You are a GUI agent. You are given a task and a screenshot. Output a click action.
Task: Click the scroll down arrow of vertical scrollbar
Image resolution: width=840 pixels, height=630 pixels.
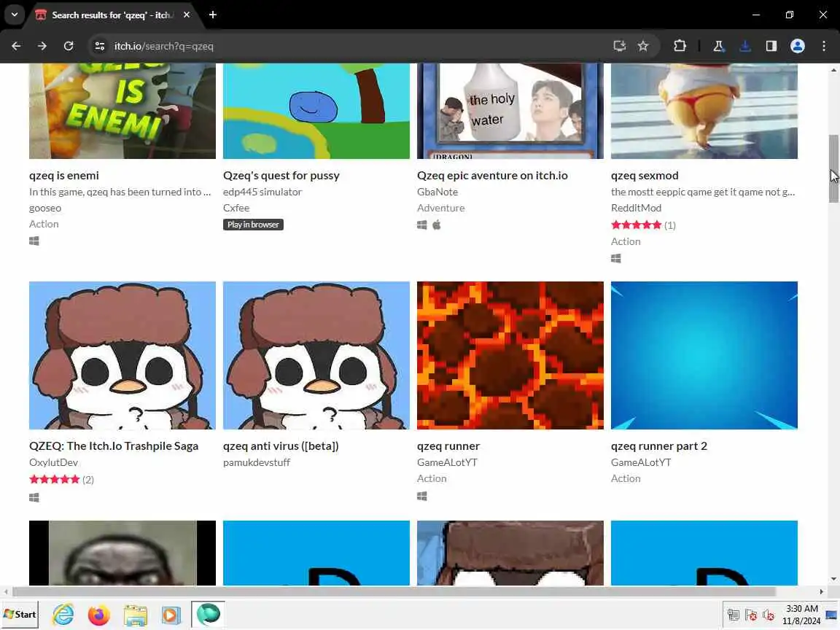[x=833, y=579]
